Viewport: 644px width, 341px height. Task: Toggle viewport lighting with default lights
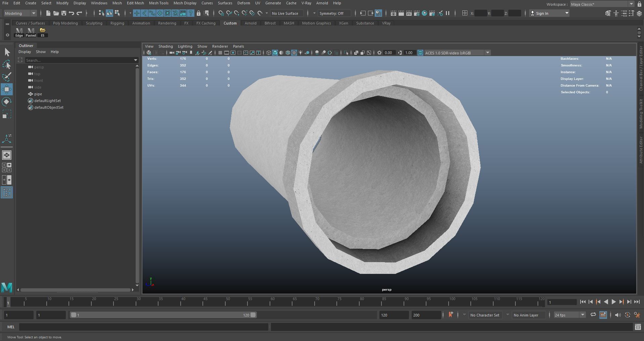pos(301,53)
